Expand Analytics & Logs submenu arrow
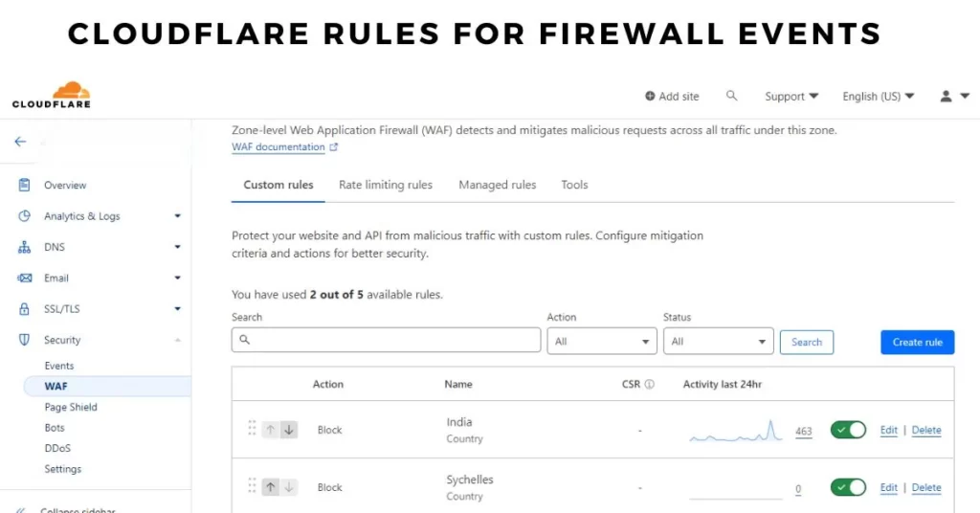Viewport: 980px width, 513px height. pos(177,216)
